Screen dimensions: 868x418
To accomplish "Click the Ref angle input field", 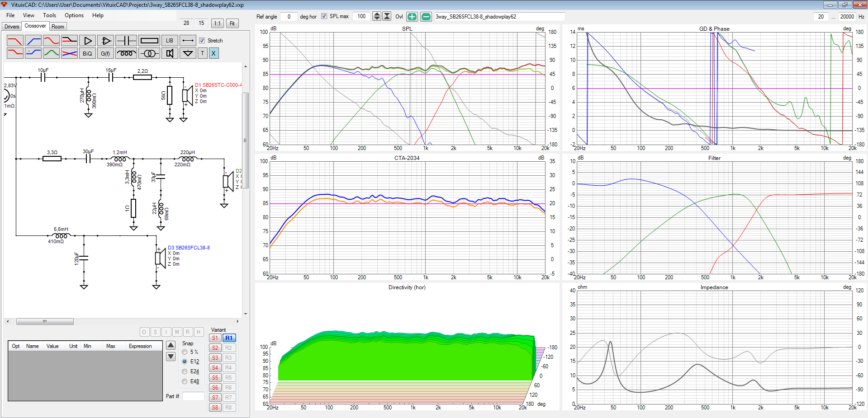I will pos(289,16).
